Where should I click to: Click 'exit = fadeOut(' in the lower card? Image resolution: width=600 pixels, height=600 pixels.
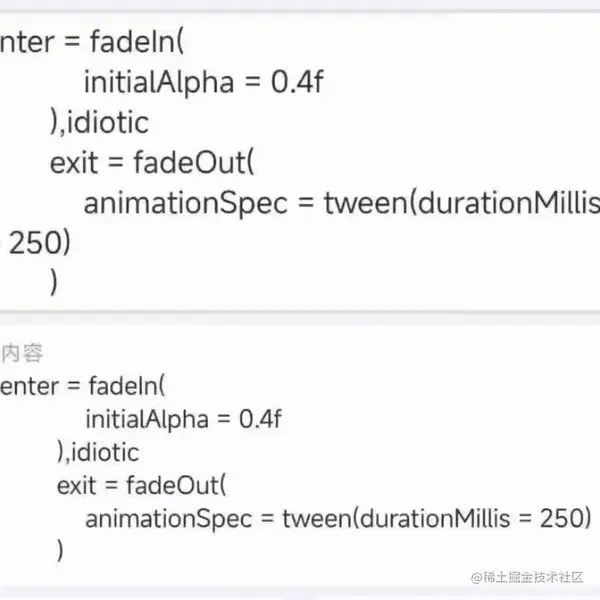142,486
